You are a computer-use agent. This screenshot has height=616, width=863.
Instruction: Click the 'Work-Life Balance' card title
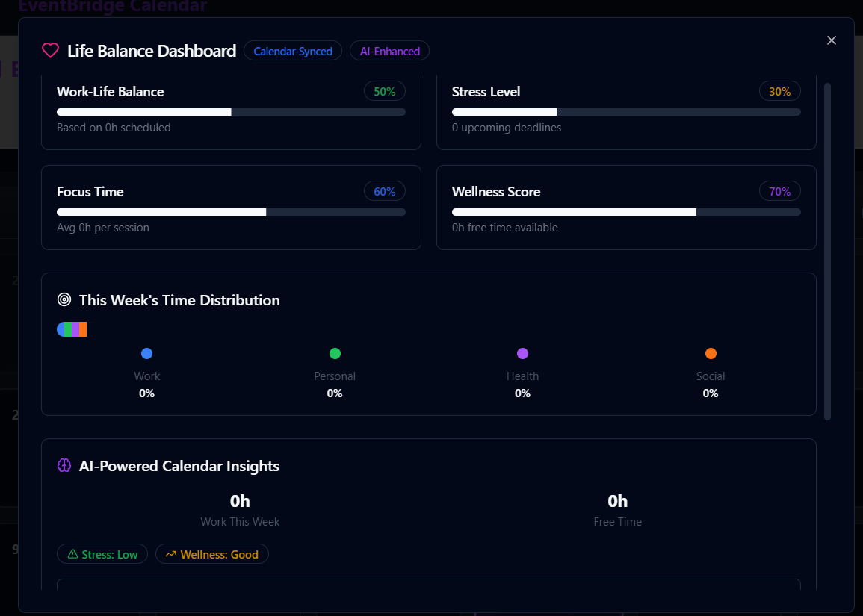110,92
